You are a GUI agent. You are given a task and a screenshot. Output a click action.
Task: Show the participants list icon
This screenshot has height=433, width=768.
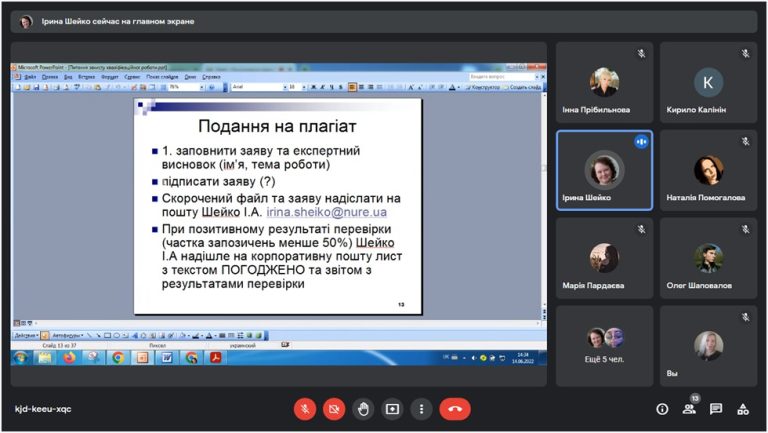(x=689, y=409)
